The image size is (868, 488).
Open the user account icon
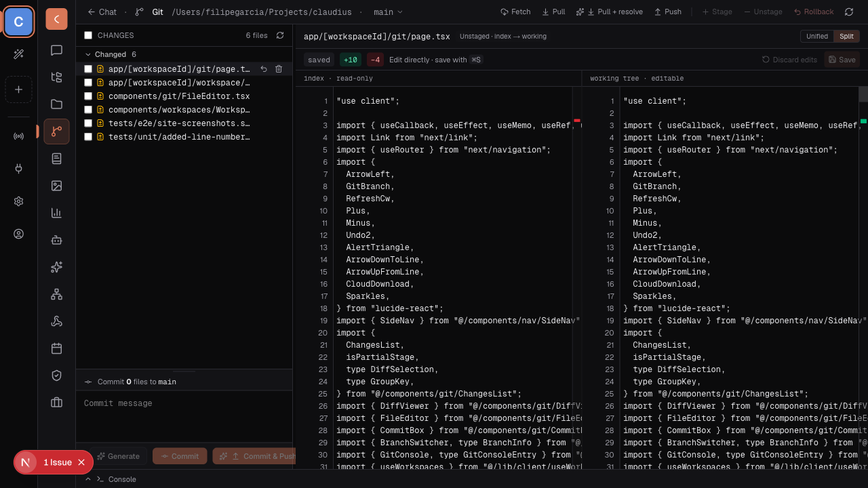18,234
